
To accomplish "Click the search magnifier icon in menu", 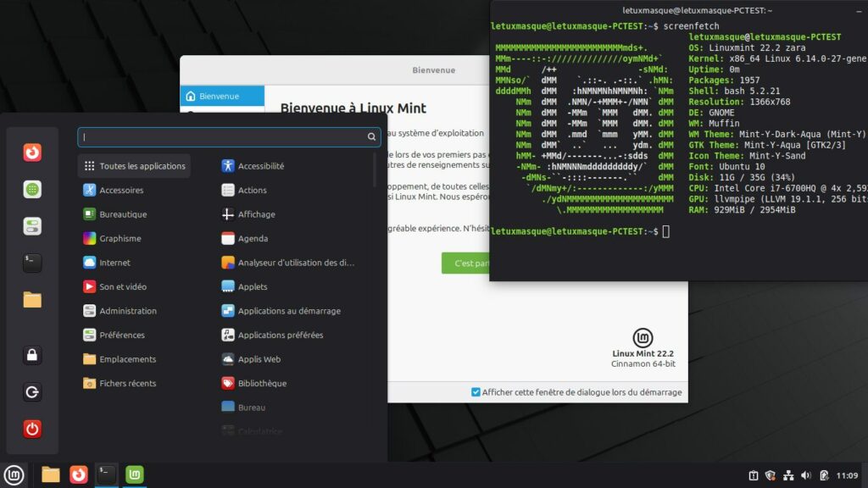I will click(371, 136).
